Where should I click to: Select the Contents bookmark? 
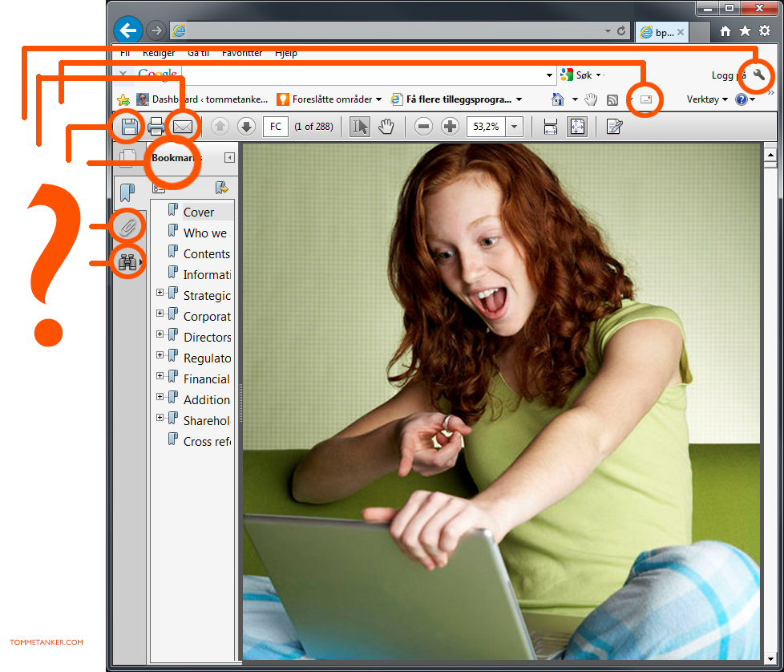pyautogui.click(x=206, y=253)
